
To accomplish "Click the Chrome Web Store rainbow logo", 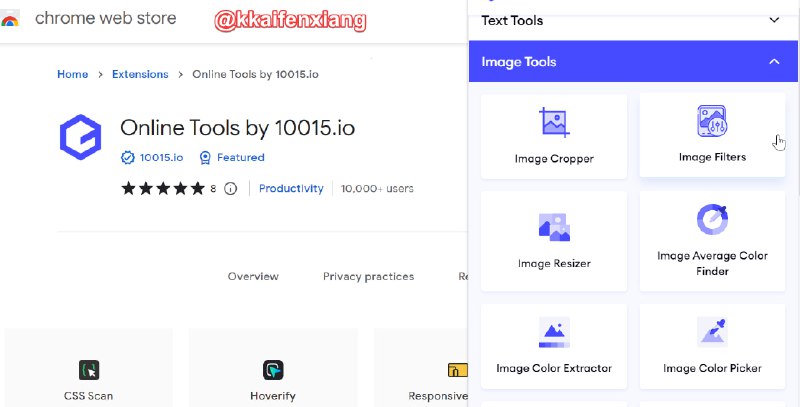I will click(x=10, y=19).
